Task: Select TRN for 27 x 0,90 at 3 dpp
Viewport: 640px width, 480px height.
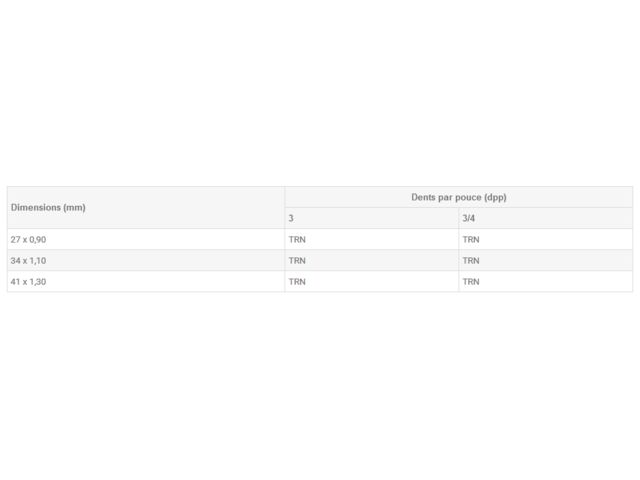Action: pos(297,240)
